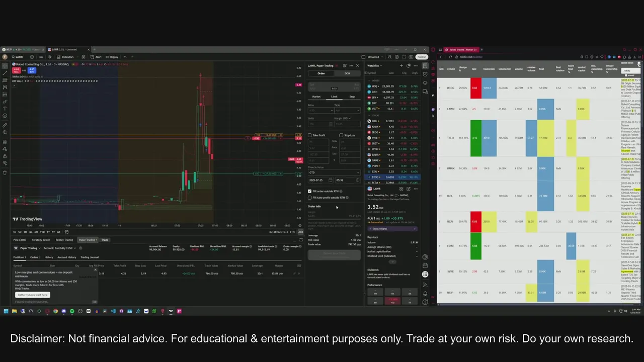
Task: Open the Alerts panel from right sidebar
Action: click(x=425, y=74)
